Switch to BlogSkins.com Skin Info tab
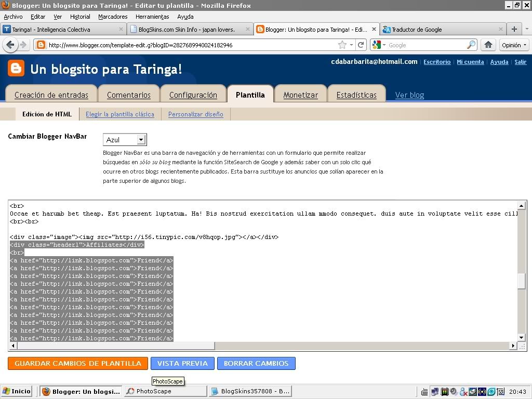This screenshot has width=532, height=399. pyautogui.click(x=190, y=29)
